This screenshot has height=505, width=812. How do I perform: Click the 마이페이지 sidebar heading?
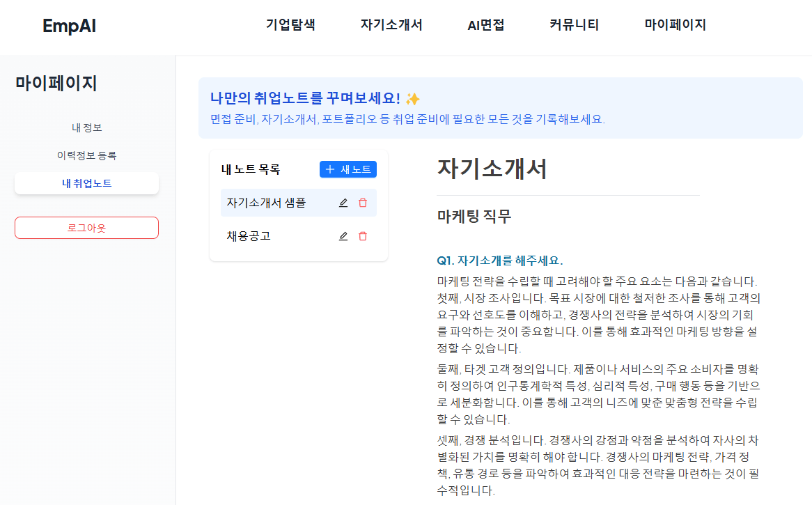coord(50,82)
